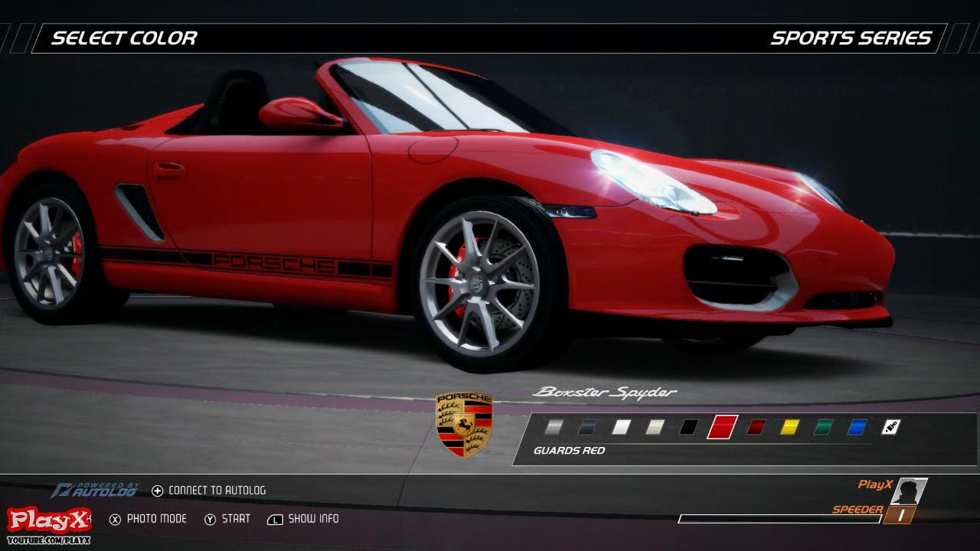Choose the black color swatch

point(688,427)
